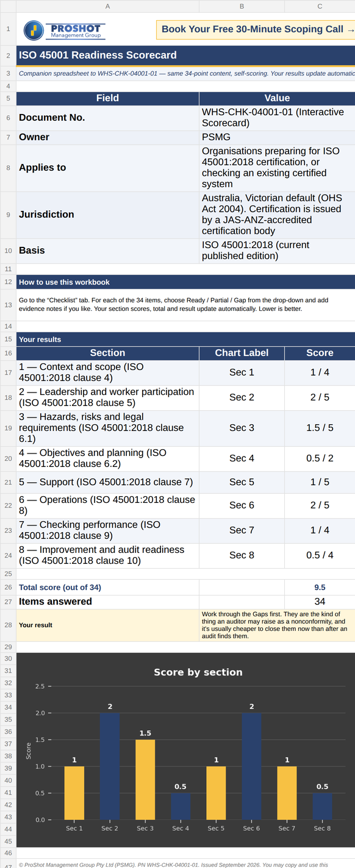The width and height of the screenshot is (355, 868).
Task: Click the How to use this workbook heading
Action: pyautogui.click(x=185, y=282)
